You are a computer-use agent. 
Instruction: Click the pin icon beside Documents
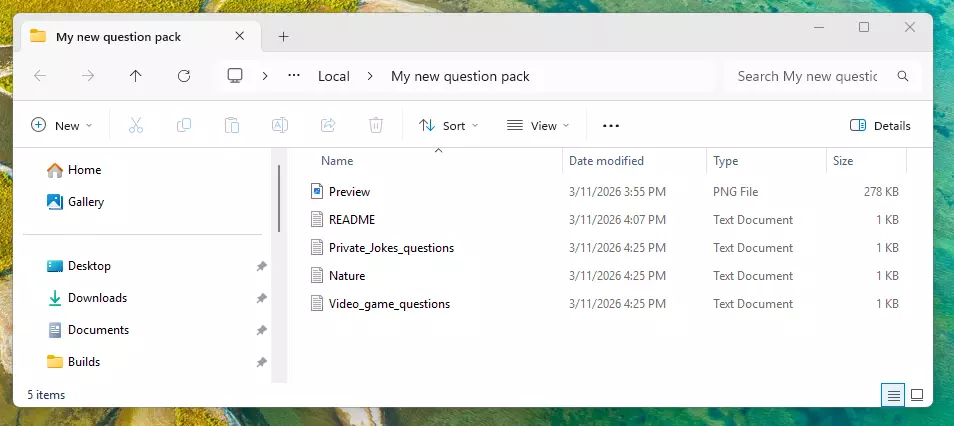[262, 330]
